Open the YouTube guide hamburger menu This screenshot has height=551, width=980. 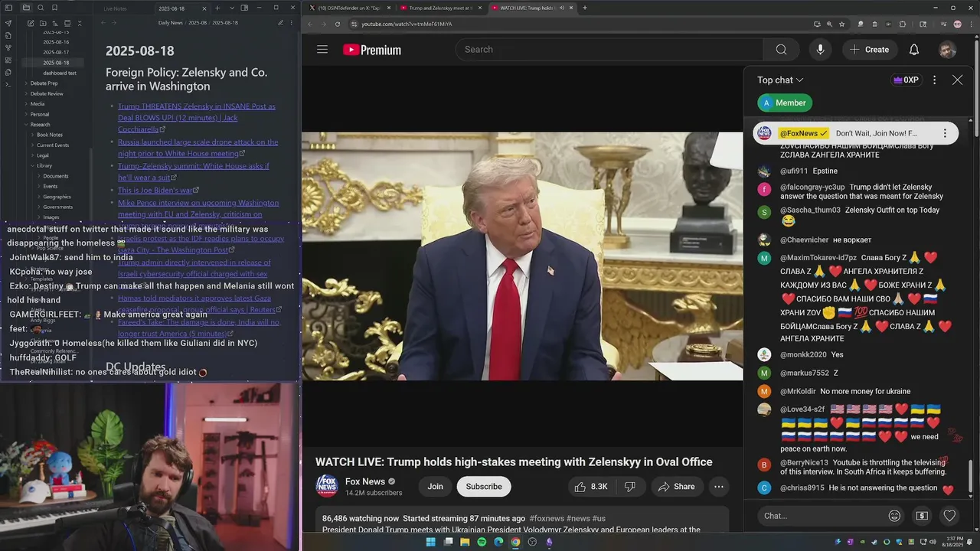[322, 50]
